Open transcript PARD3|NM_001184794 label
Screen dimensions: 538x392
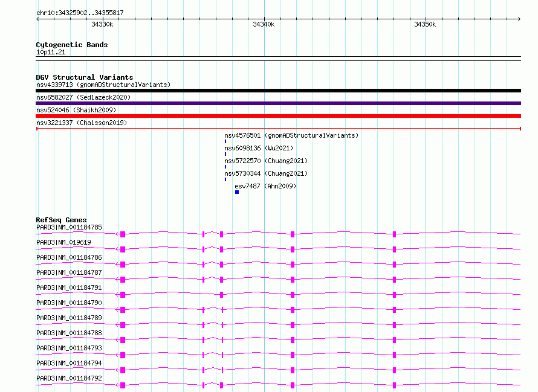(69, 363)
